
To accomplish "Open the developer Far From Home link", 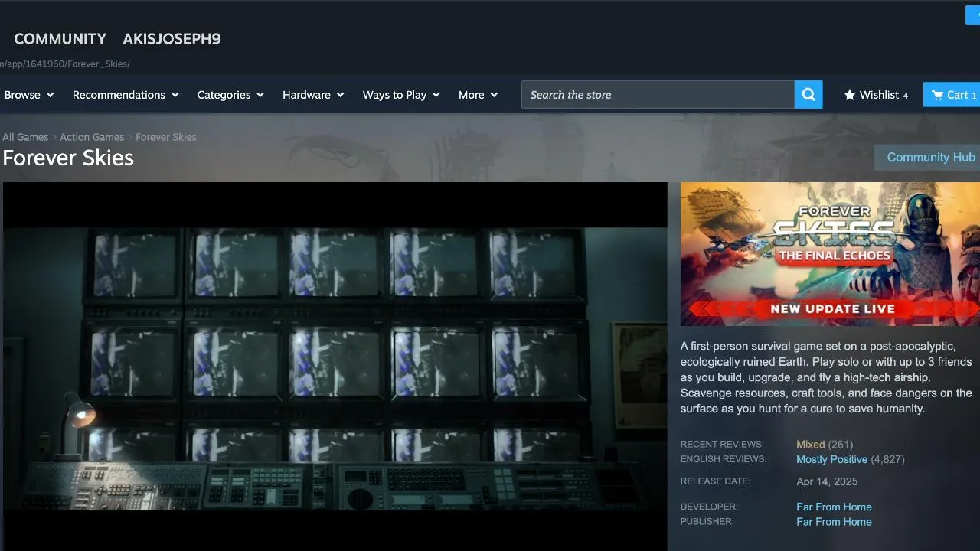I will 834,507.
